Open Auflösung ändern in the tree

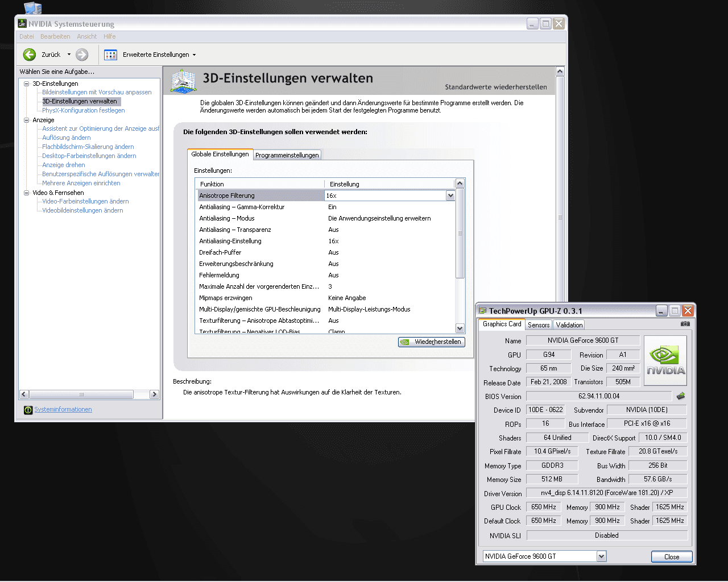point(67,138)
